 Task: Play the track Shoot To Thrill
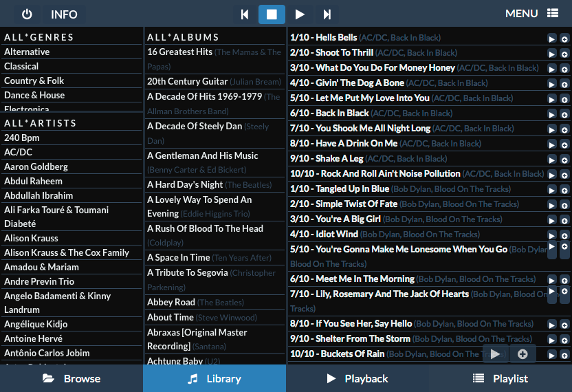coord(551,54)
